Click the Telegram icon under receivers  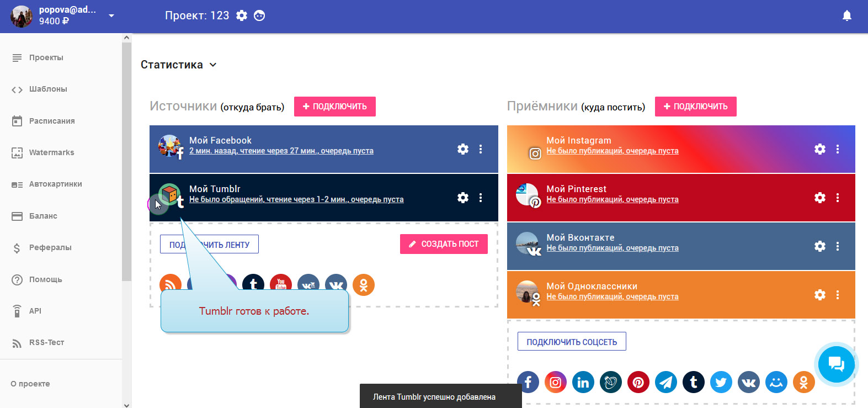(666, 381)
